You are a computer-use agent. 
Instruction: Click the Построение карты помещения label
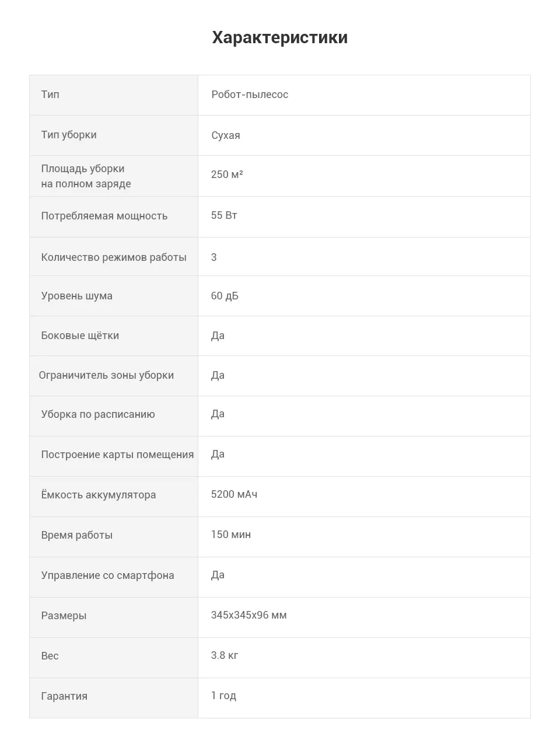click(117, 455)
